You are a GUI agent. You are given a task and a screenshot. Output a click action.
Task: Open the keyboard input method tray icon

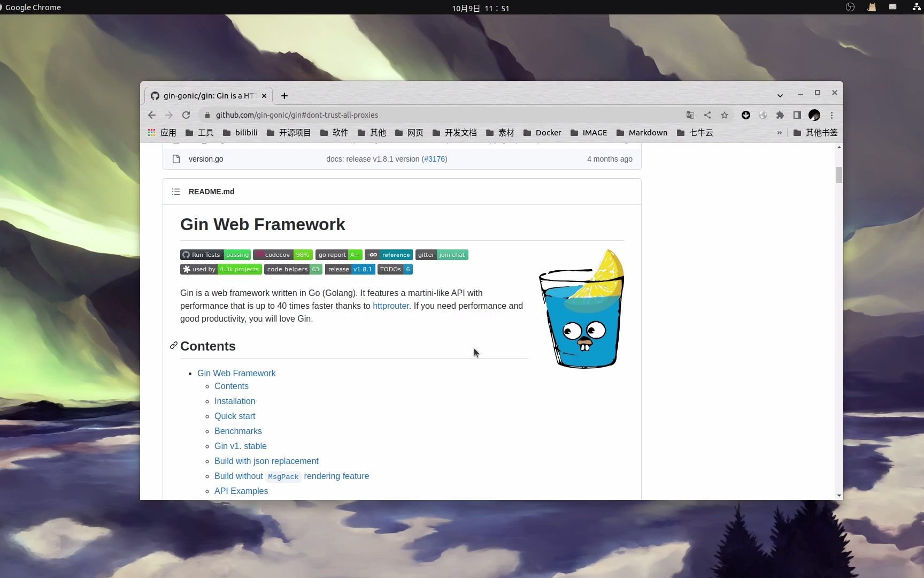[892, 7]
